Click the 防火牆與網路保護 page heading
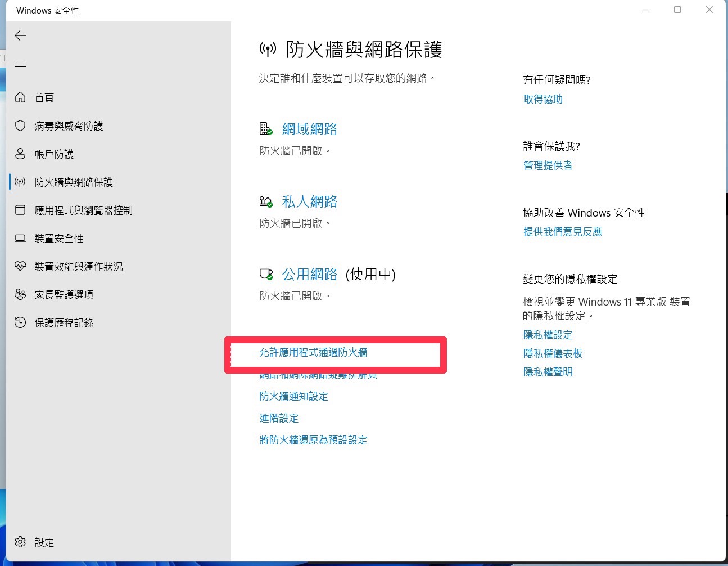The image size is (728, 566). (x=364, y=50)
